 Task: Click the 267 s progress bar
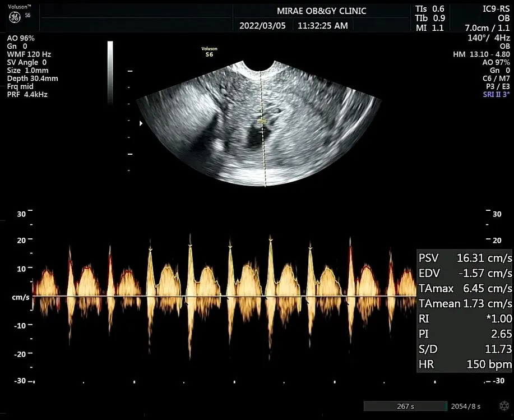pyautogui.click(x=405, y=406)
